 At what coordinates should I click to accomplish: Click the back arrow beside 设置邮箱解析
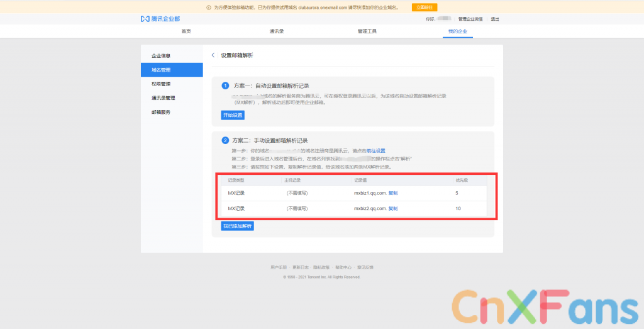point(213,55)
